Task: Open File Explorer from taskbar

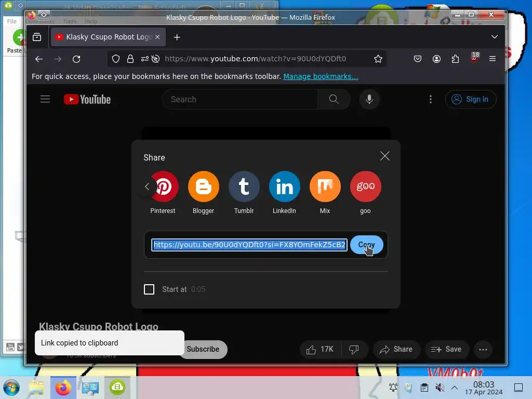Action: pos(37,388)
